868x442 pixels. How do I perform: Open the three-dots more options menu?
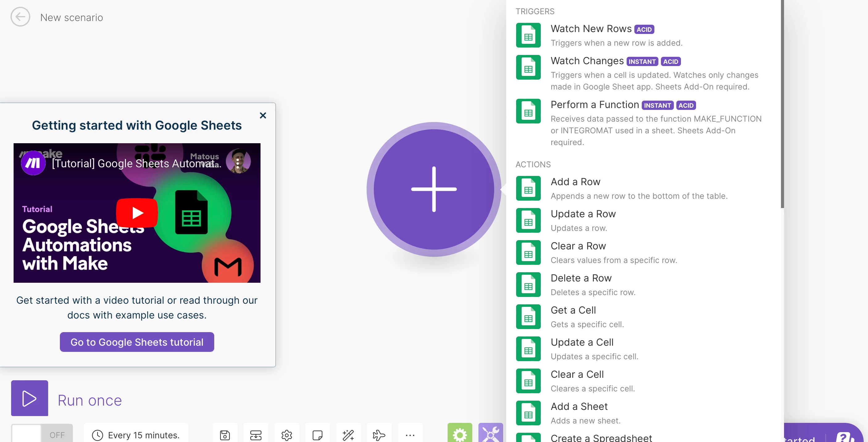pyautogui.click(x=410, y=435)
